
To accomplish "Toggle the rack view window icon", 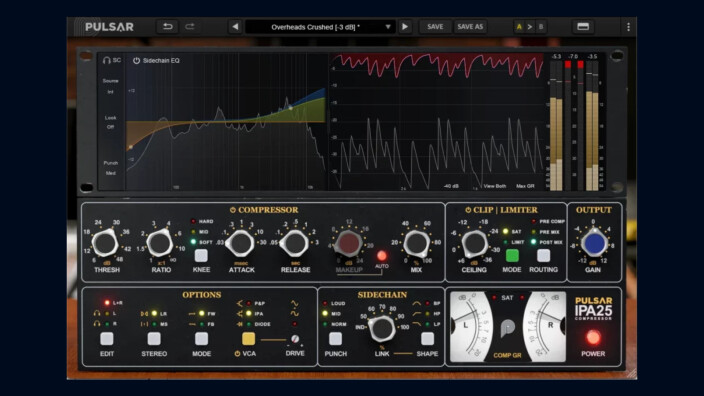I will [583, 26].
